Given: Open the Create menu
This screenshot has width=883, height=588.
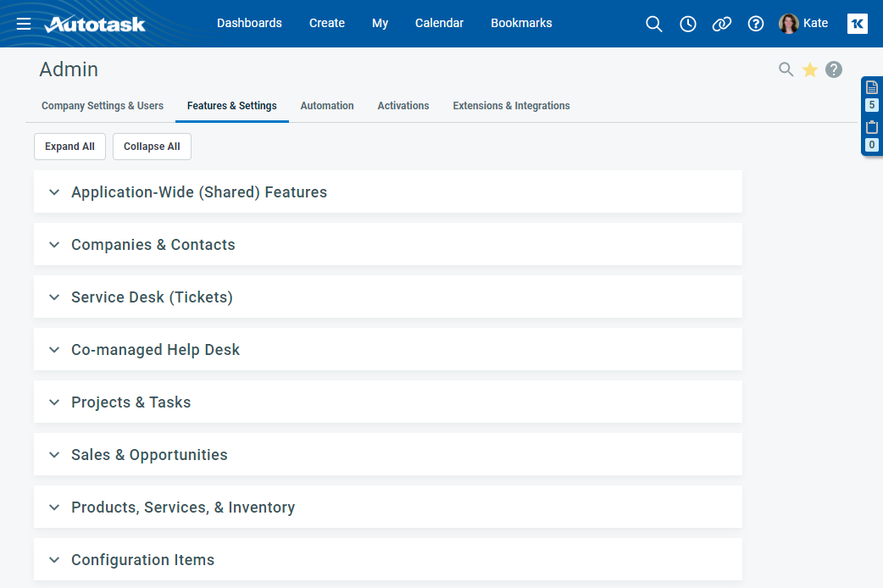Looking at the screenshot, I should pyautogui.click(x=326, y=23).
